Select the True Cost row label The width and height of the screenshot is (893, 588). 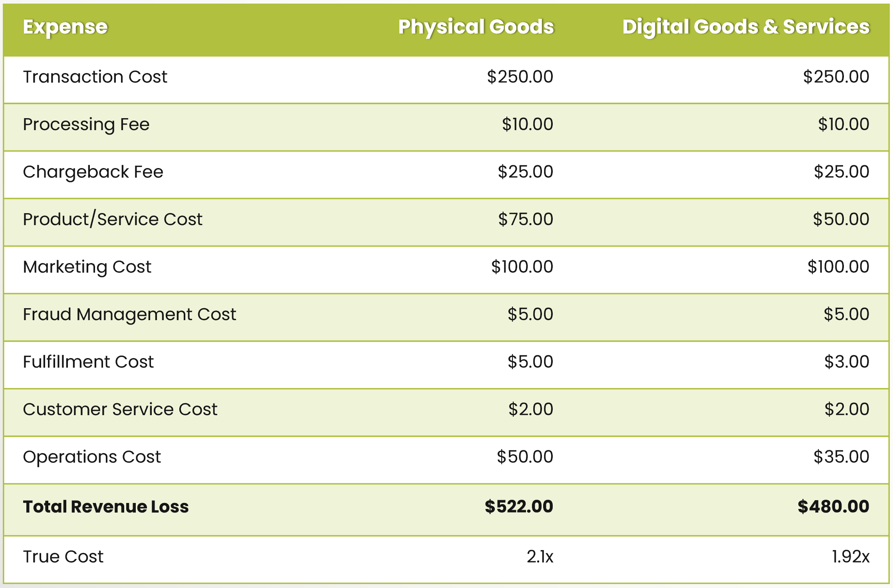(63, 556)
